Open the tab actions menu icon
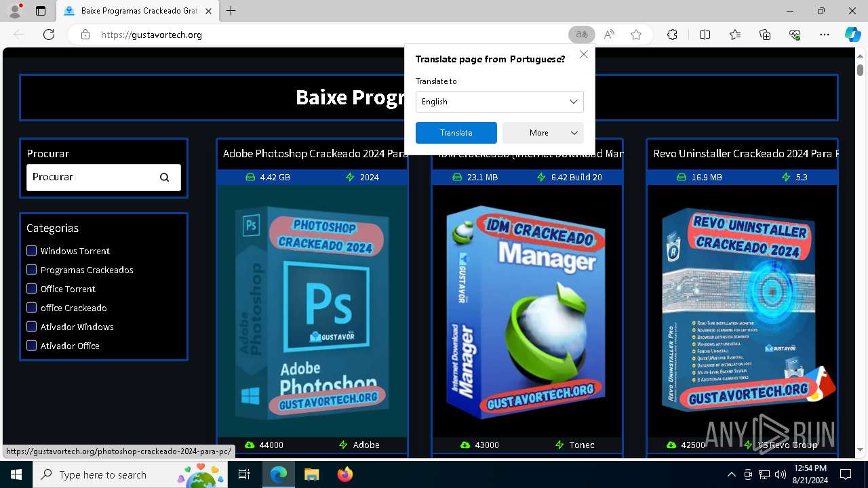Viewport: 868px width, 488px height. point(41,11)
